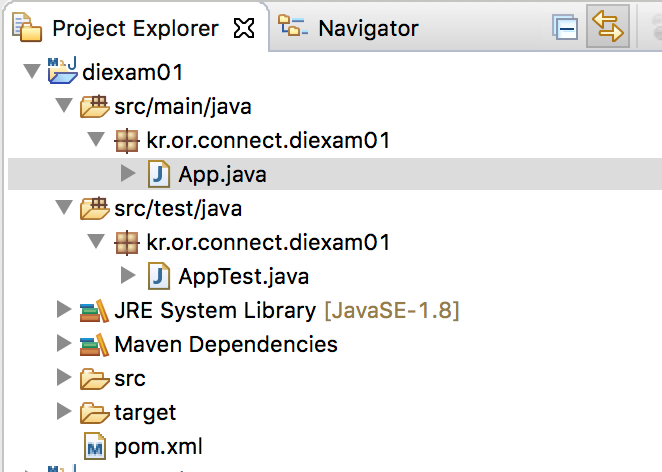
Task: Close the Project Explorer view
Action: pos(244,28)
